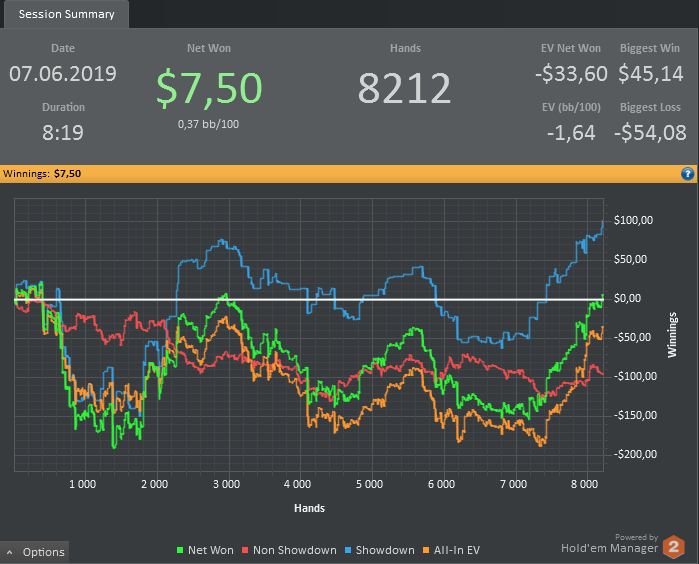Screen dimensions: 699x564
Task: Toggle the All-In EV legend label
Action: coord(457,550)
